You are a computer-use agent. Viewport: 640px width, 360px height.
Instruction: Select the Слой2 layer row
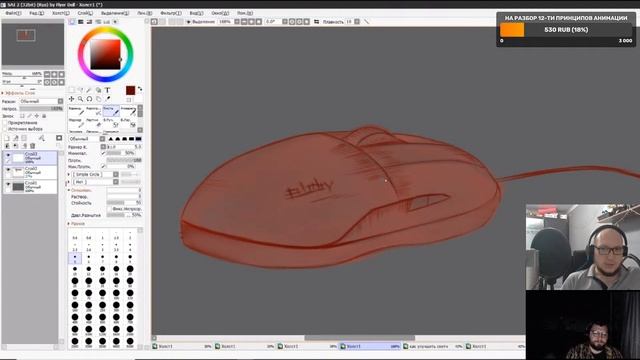(x=30, y=172)
